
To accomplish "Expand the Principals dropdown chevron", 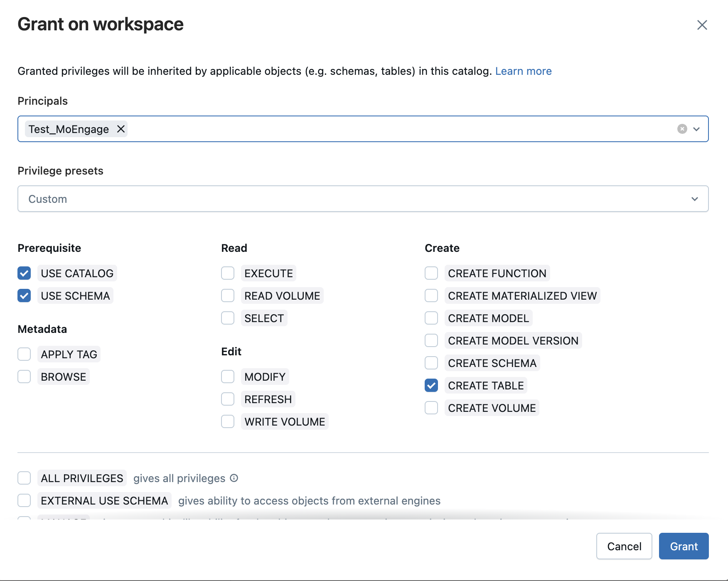I will 696,129.
